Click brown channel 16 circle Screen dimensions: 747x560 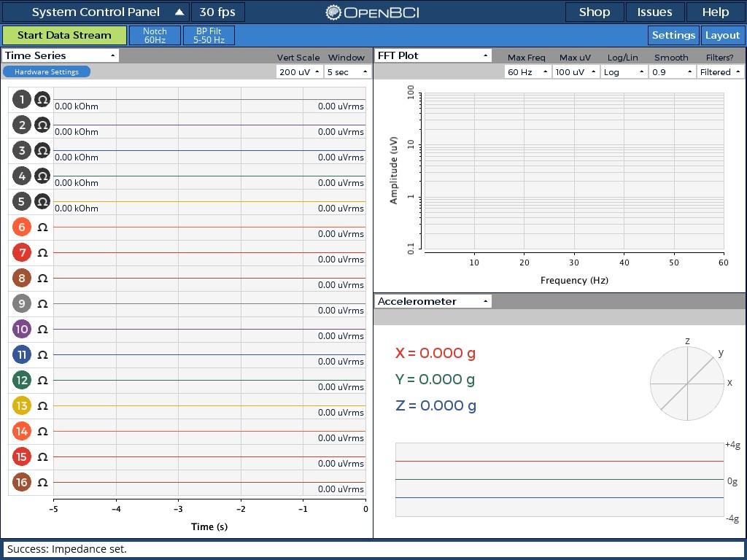[21, 483]
